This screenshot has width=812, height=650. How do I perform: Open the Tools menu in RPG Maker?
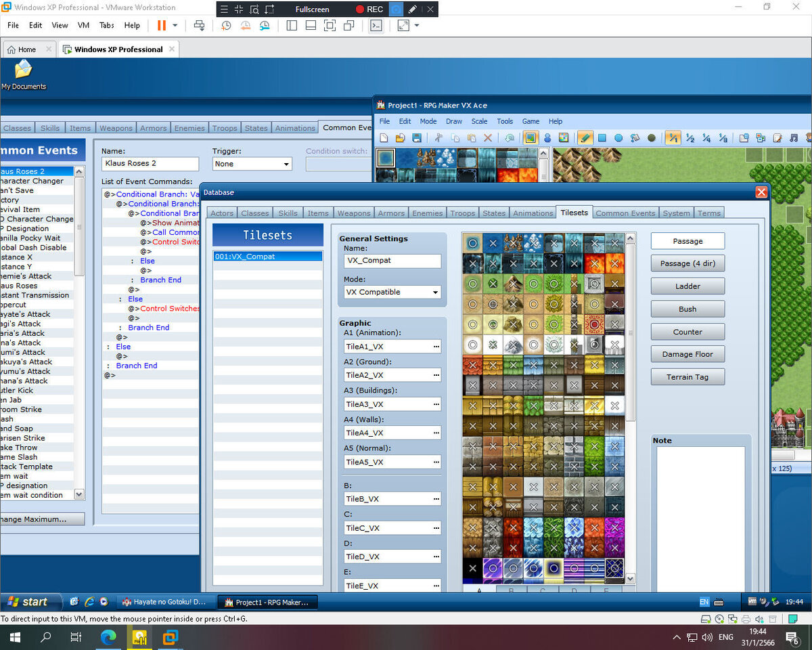505,121
